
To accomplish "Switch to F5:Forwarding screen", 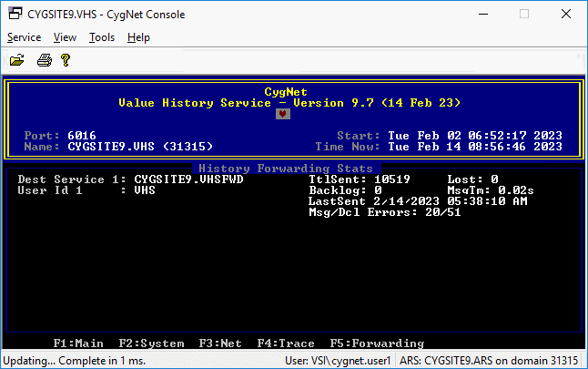I will (377, 343).
